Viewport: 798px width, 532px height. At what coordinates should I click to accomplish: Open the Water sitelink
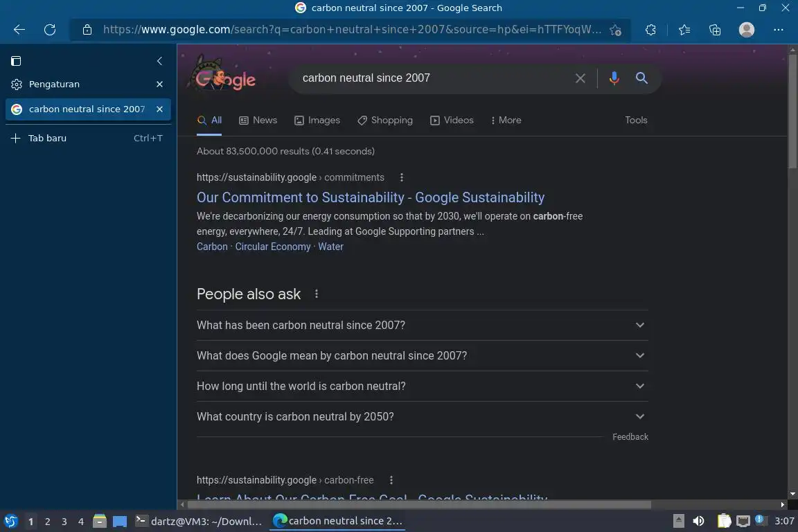331,247
